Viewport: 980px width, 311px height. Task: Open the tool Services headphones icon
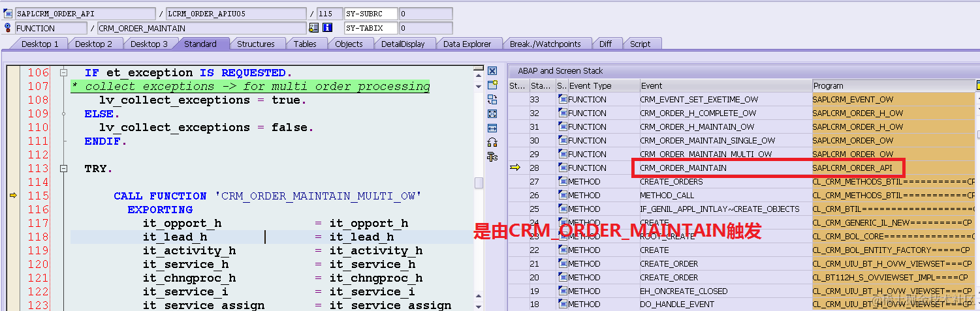pos(492,142)
